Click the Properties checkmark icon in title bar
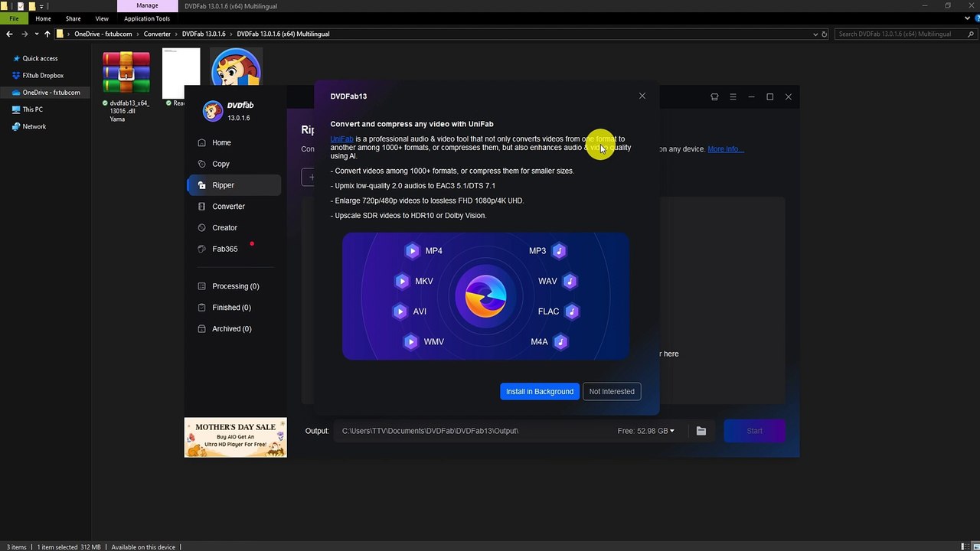 21,6
